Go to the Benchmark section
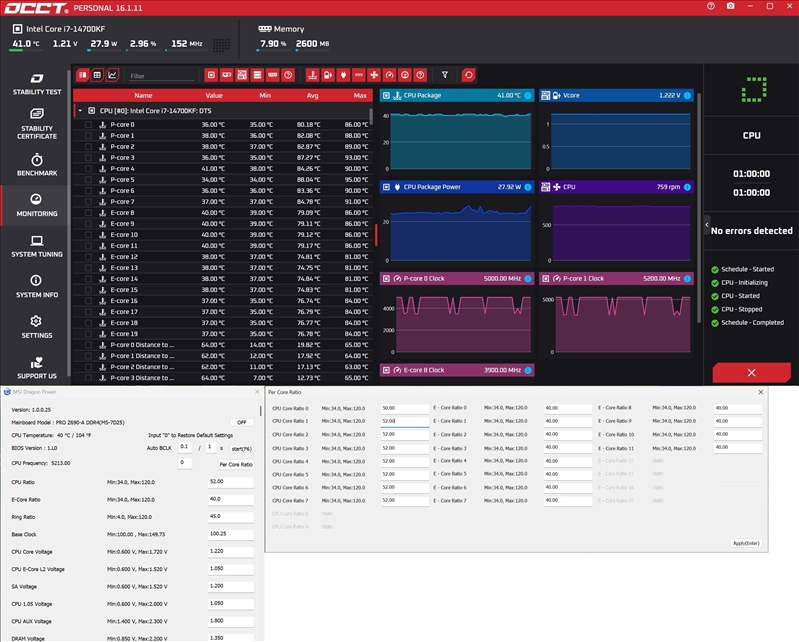The width and height of the screenshot is (799, 642). [37, 165]
